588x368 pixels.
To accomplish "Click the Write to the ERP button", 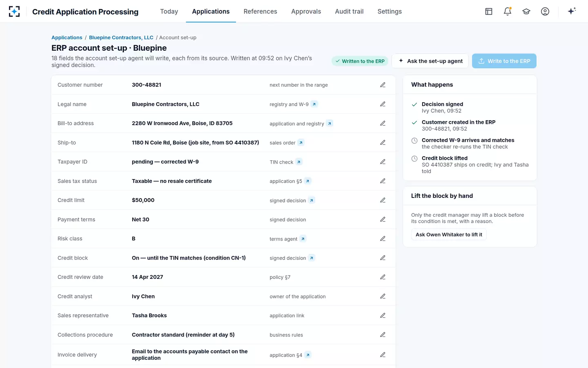I will (x=504, y=61).
